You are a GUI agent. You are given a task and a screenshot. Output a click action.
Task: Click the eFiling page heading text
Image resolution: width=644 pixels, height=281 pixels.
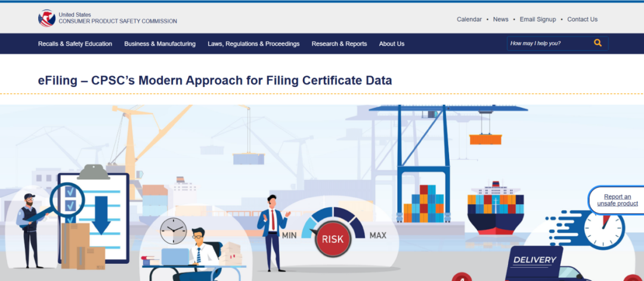tap(215, 80)
